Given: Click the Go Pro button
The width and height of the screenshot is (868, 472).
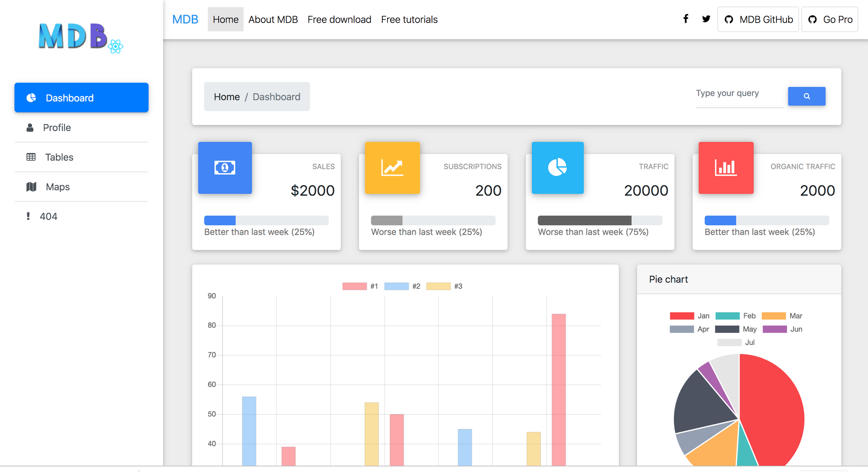Looking at the screenshot, I should point(832,19).
